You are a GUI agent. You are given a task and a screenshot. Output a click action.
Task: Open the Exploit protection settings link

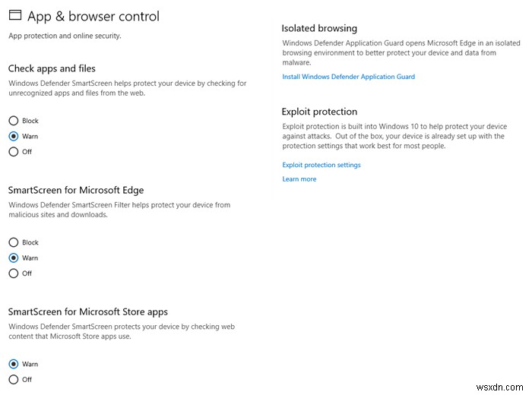[x=321, y=165]
